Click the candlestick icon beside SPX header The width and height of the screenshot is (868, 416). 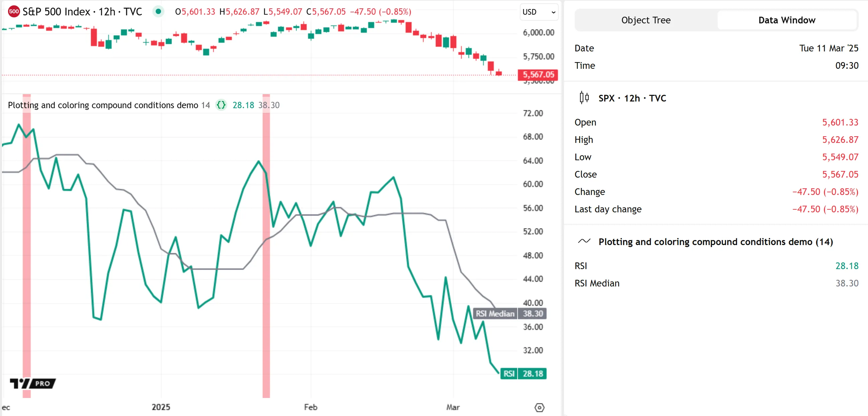[x=584, y=98]
